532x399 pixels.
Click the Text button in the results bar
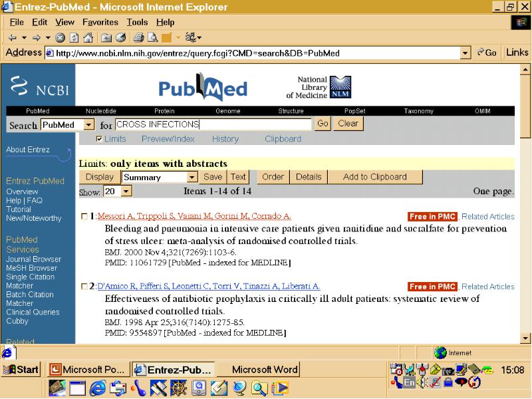238,177
